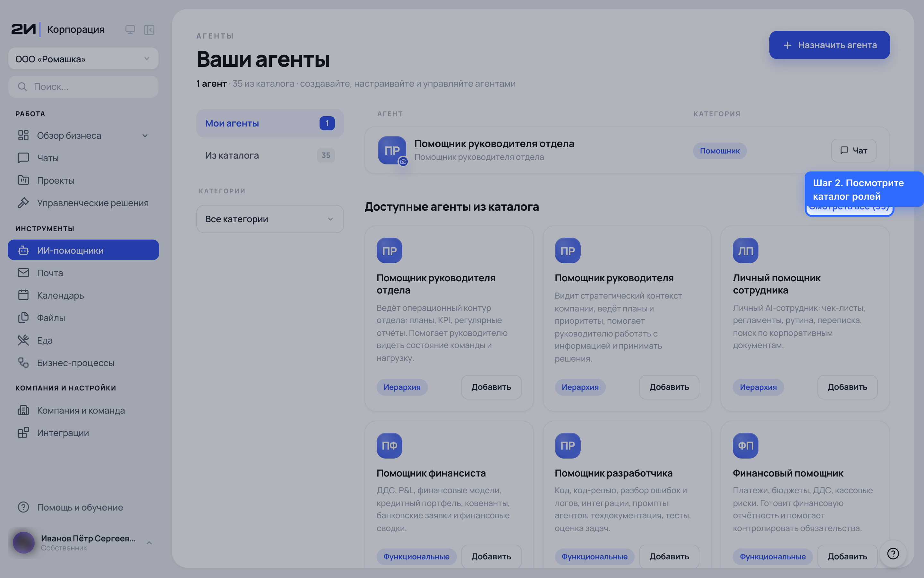Open Файлы section
The image size is (924, 578).
(83, 318)
